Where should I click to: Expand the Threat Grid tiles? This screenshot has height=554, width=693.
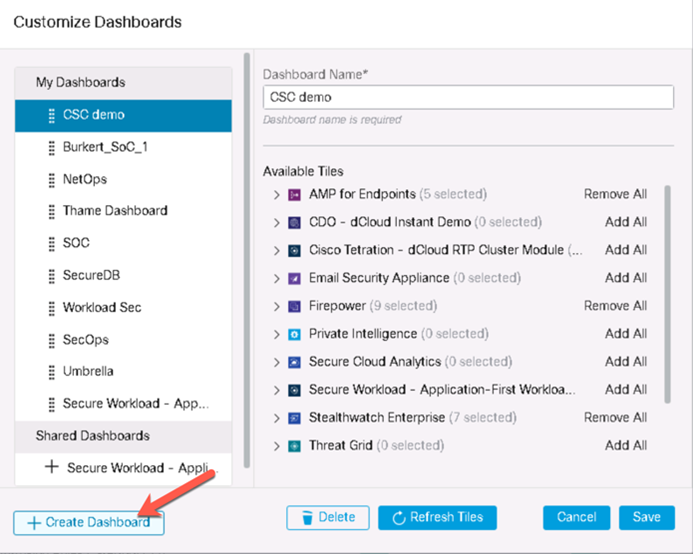click(277, 446)
